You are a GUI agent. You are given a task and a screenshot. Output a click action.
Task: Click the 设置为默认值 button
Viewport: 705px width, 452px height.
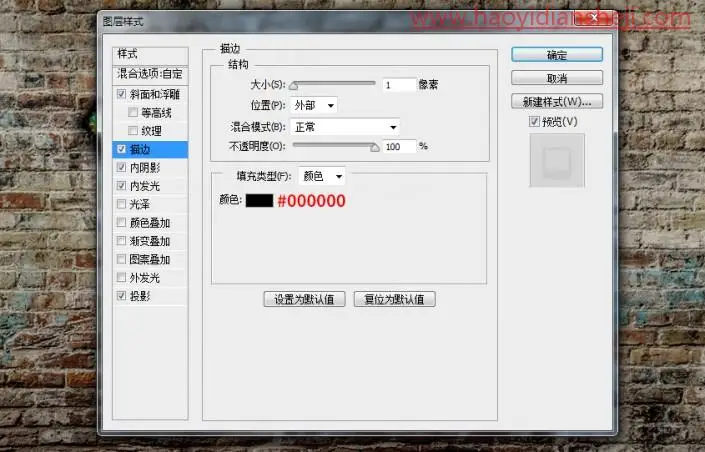pos(304,299)
